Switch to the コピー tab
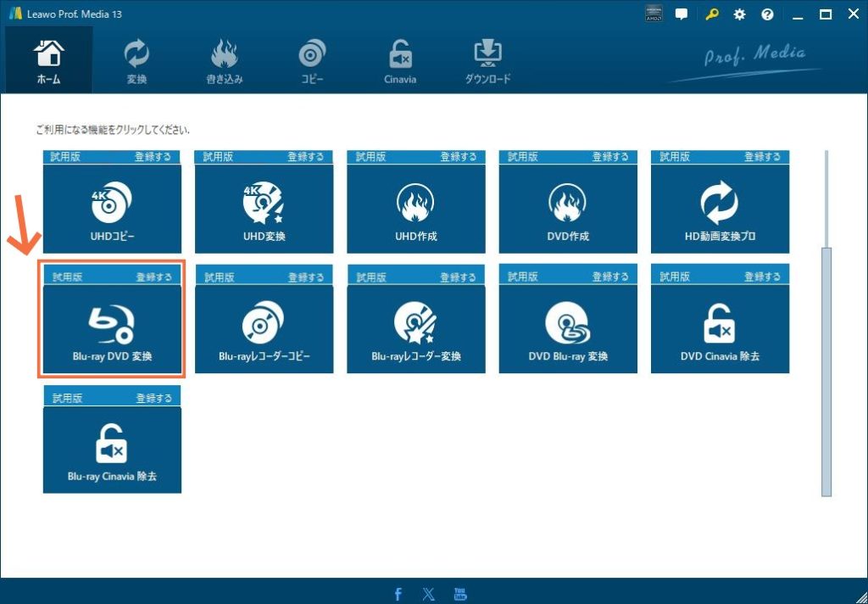Screen dimensions: 868x604 312,60
